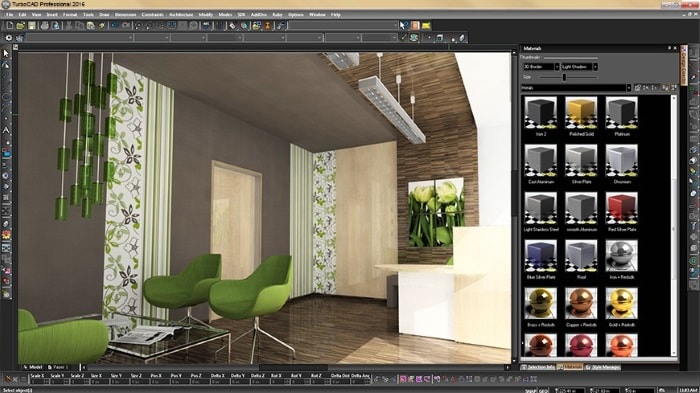Viewport: 700px width, 393px height.
Task: Click the first pink snap mode icon in bottom bar
Action: pyautogui.click(x=403, y=379)
